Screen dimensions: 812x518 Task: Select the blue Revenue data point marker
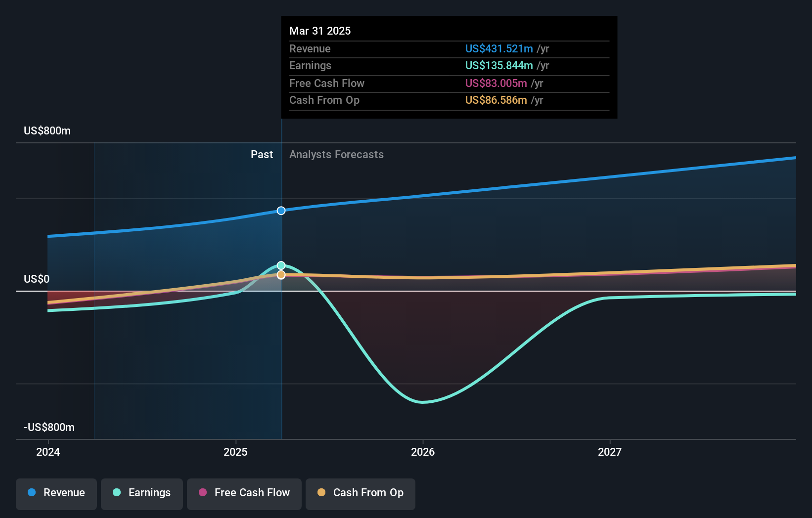click(x=281, y=211)
